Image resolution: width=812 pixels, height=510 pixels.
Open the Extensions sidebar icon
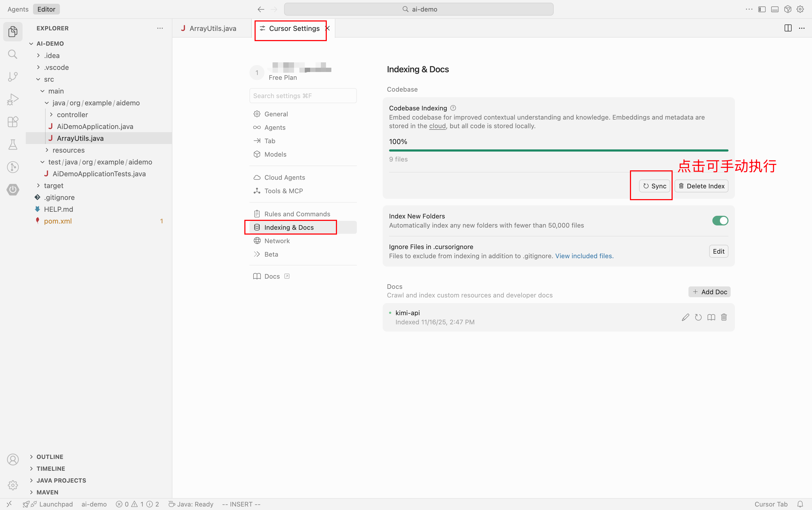click(x=13, y=122)
